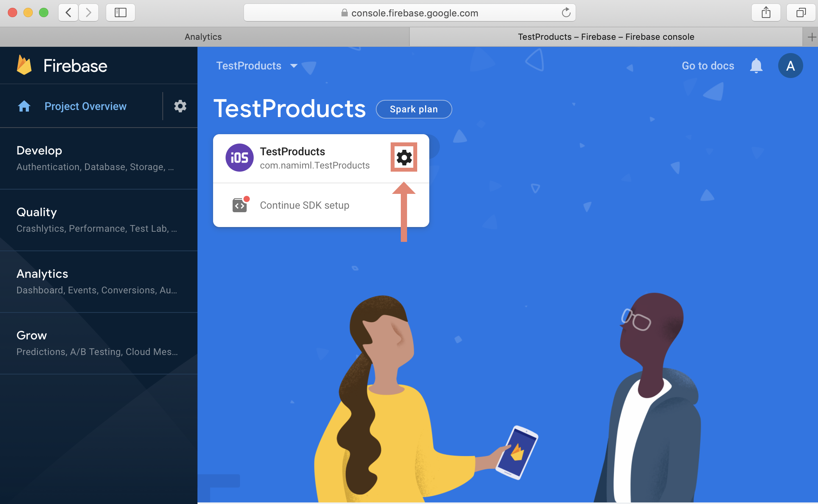Toggle Safari sidebar button

point(120,12)
